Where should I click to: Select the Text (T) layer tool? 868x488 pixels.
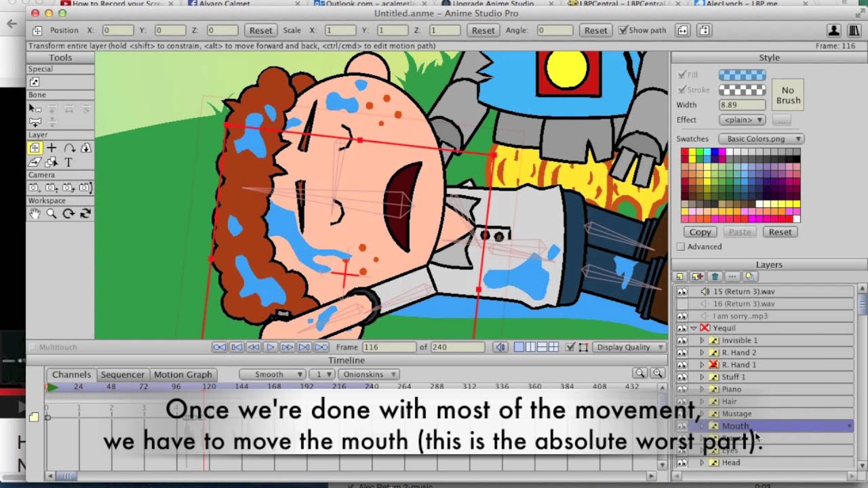coord(68,162)
